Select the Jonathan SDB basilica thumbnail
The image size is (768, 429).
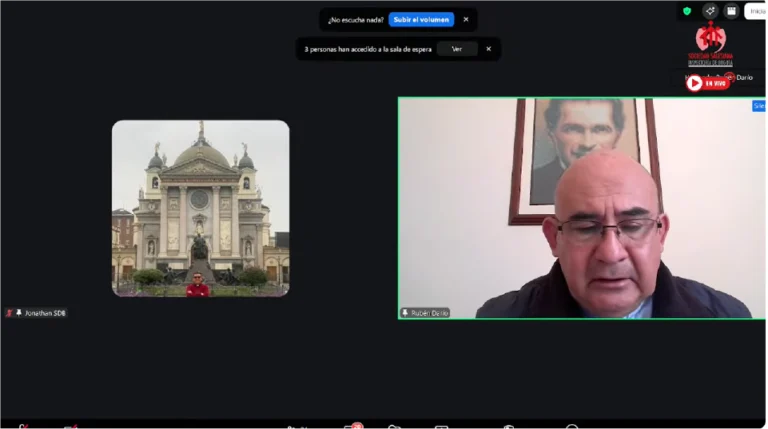pos(200,208)
